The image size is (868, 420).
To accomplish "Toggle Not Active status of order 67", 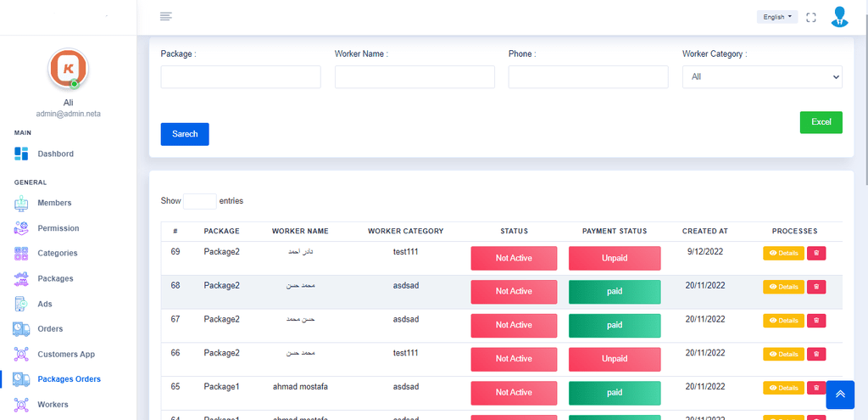I will [514, 325].
